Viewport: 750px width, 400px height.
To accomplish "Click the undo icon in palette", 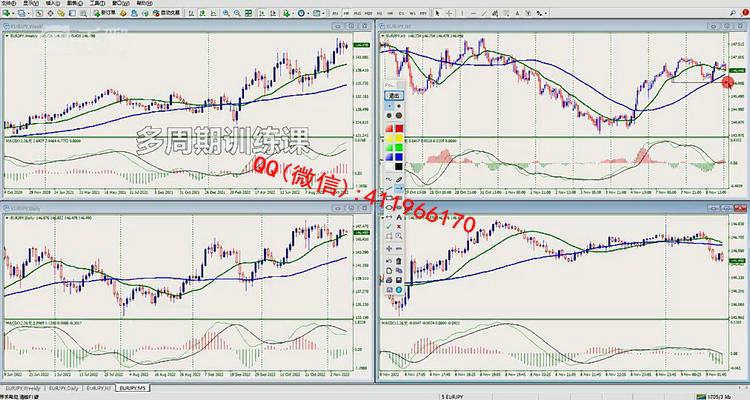I will 389,261.
